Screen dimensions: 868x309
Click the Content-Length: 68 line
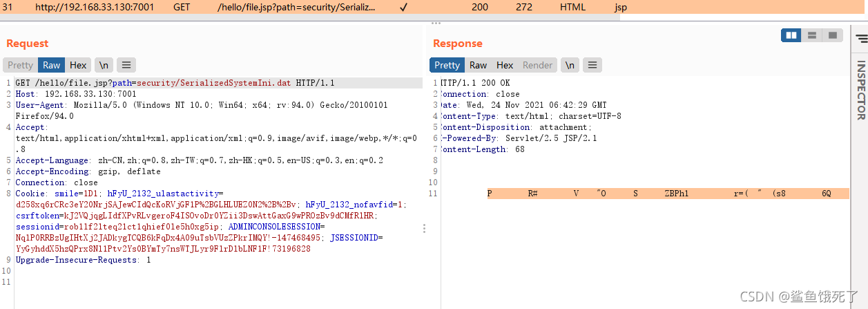(x=483, y=149)
